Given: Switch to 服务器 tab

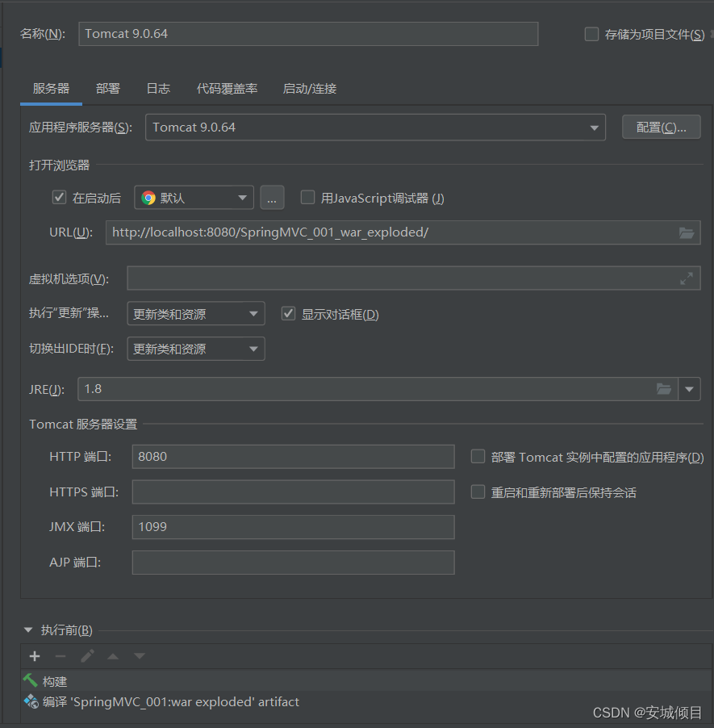Looking at the screenshot, I should 51,89.
